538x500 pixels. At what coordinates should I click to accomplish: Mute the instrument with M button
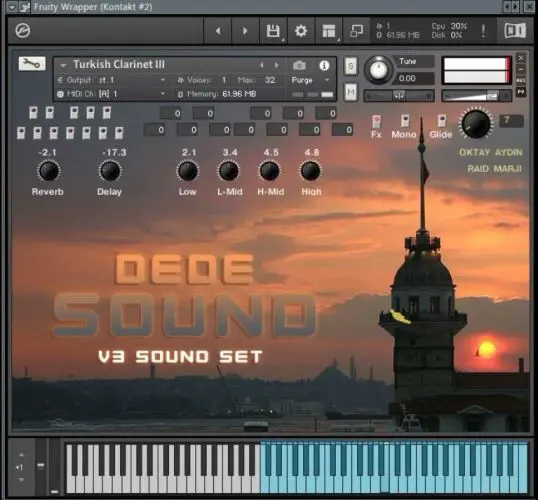click(x=350, y=92)
